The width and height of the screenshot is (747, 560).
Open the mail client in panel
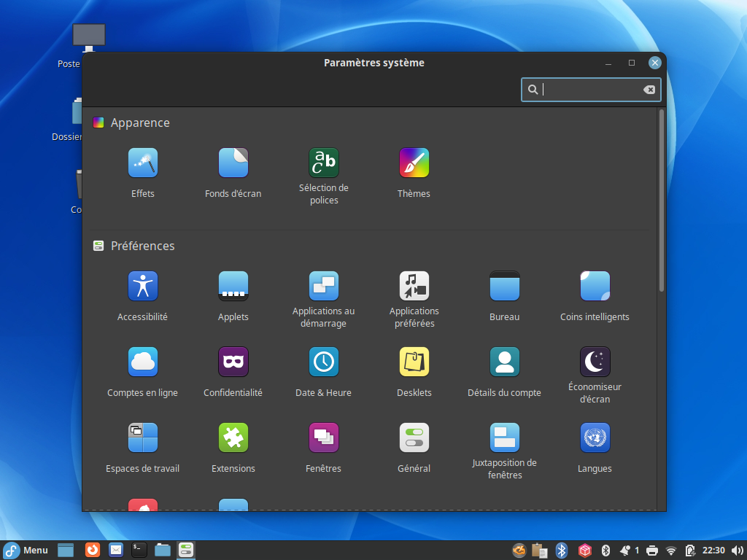tap(116, 550)
